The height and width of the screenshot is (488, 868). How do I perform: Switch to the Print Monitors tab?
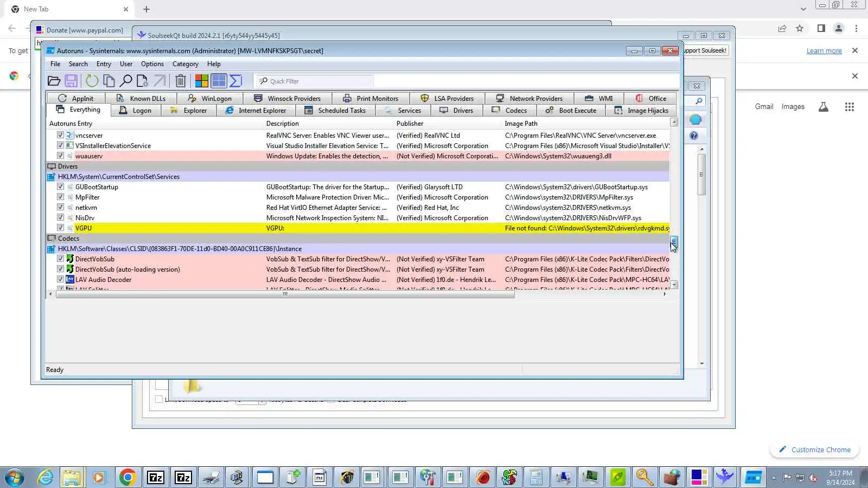371,98
